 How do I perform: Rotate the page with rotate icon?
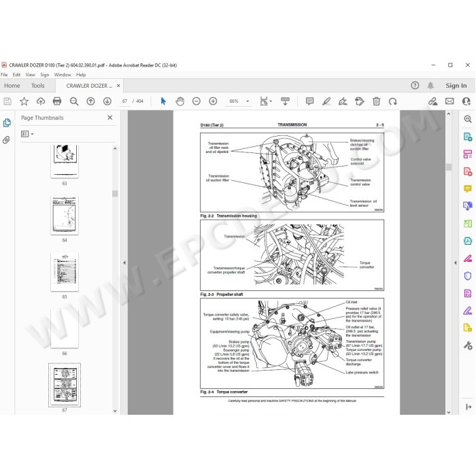pyautogui.click(x=393, y=101)
